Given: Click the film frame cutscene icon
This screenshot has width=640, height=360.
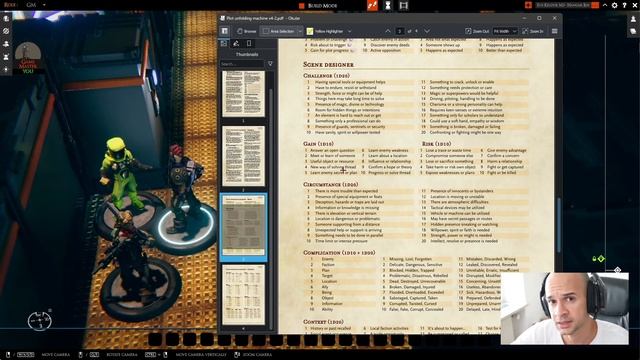Looking at the screenshot, I should click(x=404, y=5).
